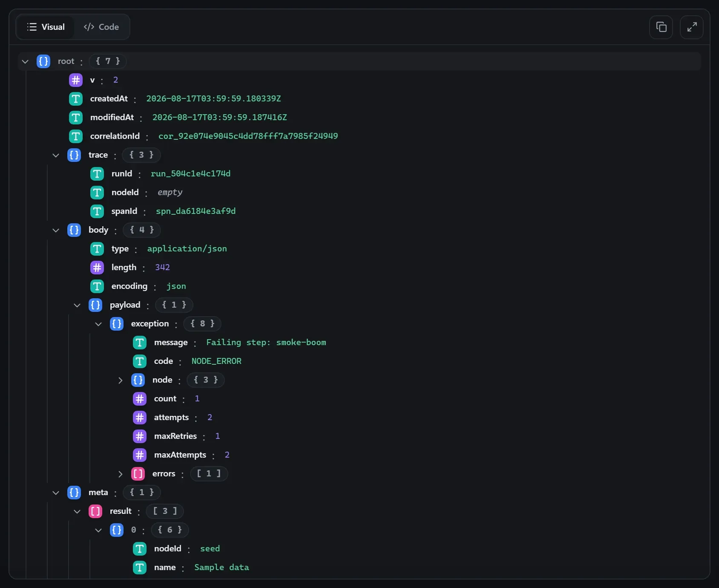This screenshot has height=588, width=719.
Task: Expand the errors array
Action: (120, 474)
